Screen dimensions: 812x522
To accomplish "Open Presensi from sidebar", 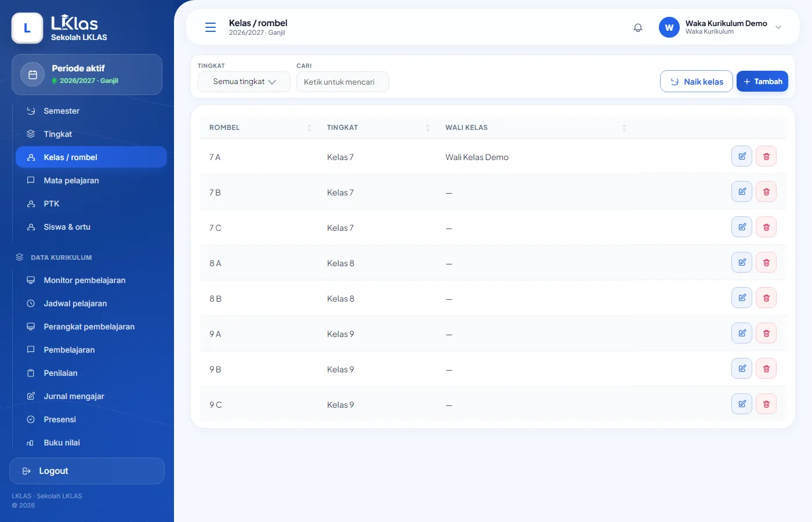I will point(91,419).
